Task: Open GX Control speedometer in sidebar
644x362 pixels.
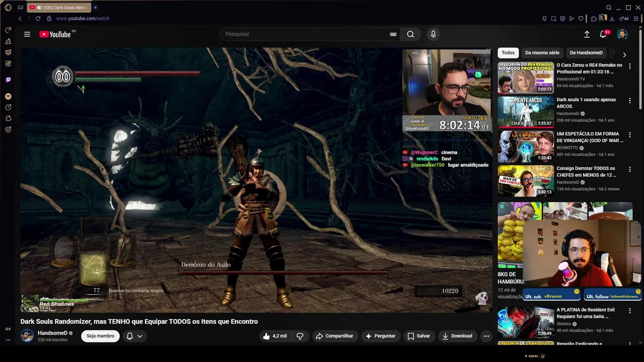Action: pos(8,30)
